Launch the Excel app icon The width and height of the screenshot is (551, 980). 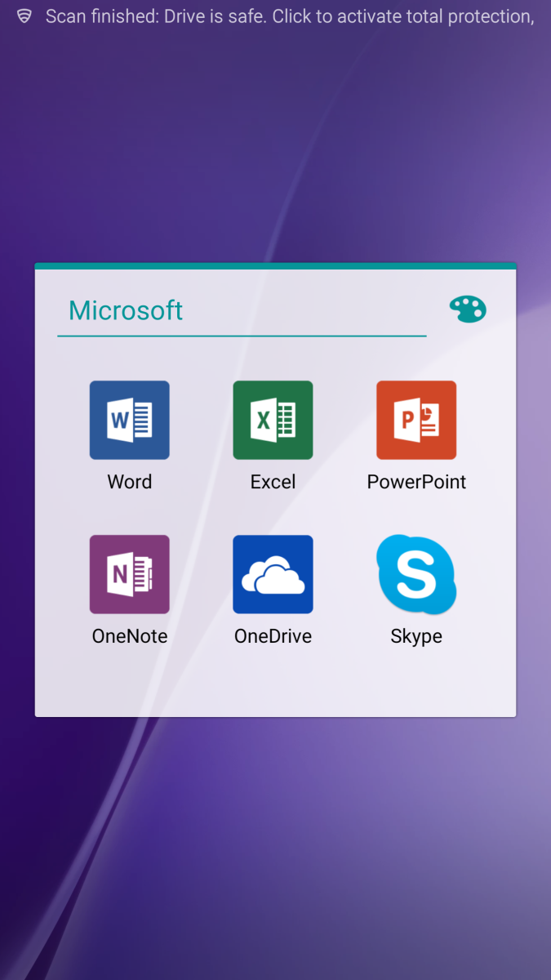(273, 420)
